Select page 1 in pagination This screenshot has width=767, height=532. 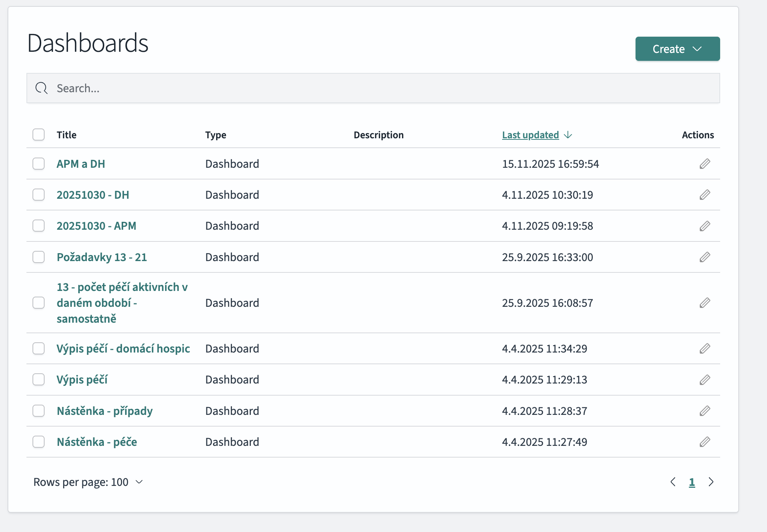coord(692,482)
